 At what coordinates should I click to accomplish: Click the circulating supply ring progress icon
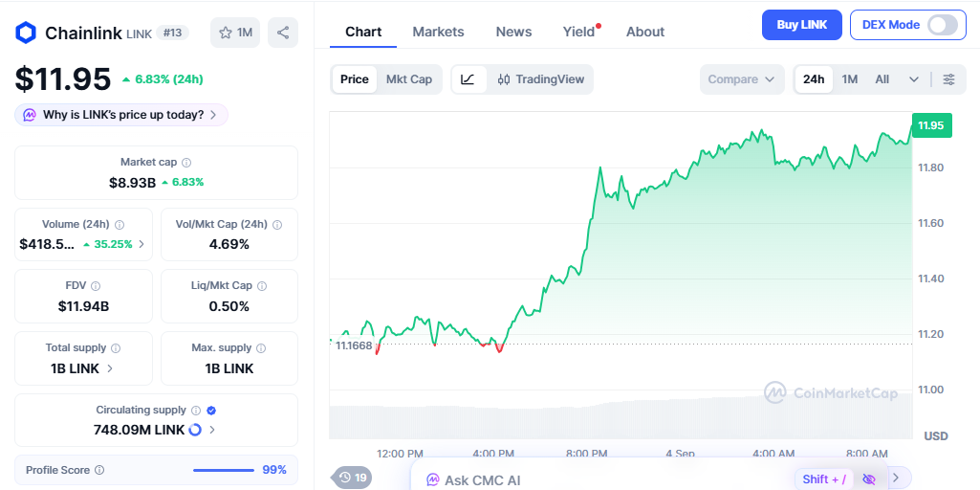pyautogui.click(x=195, y=430)
